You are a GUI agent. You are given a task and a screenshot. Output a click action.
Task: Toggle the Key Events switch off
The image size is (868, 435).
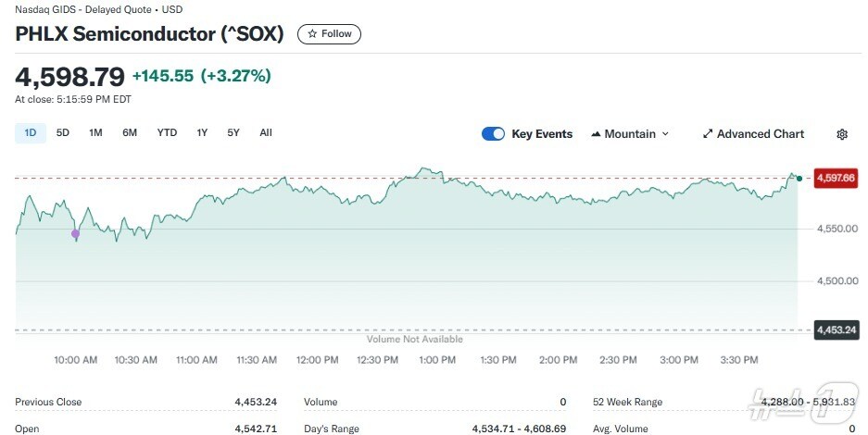coord(493,134)
